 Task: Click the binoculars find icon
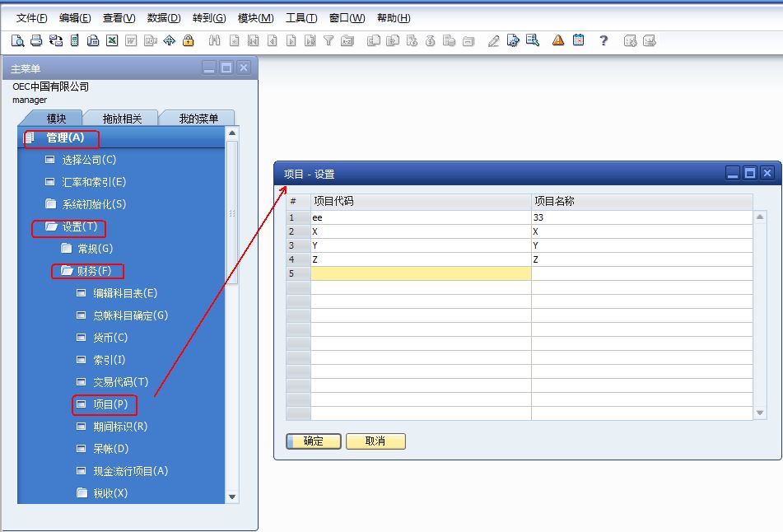215,40
